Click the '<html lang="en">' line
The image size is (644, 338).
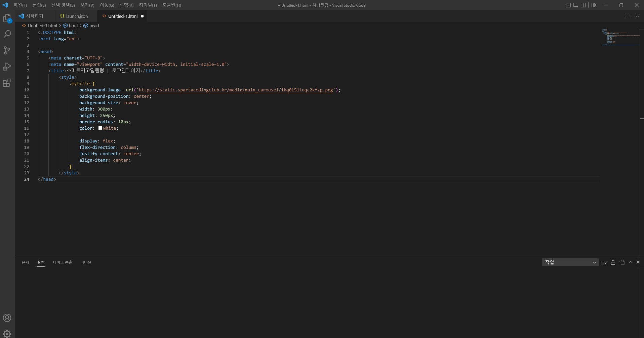59,39
